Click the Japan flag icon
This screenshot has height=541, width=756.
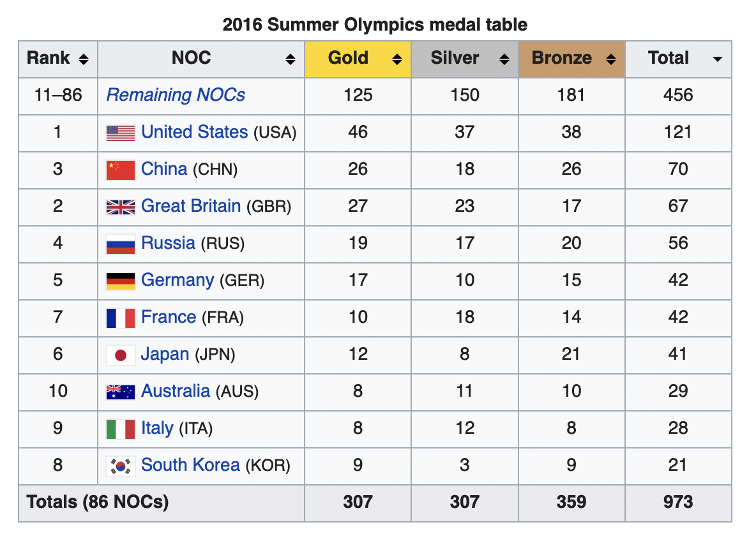pyautogui.click(x=120, y=355)
